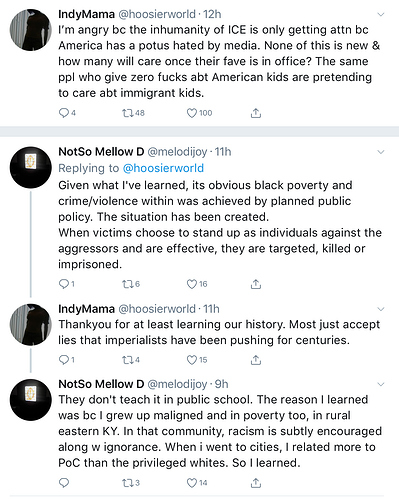Retweet the tweet with 48 retweets

[x=127, y=113]
